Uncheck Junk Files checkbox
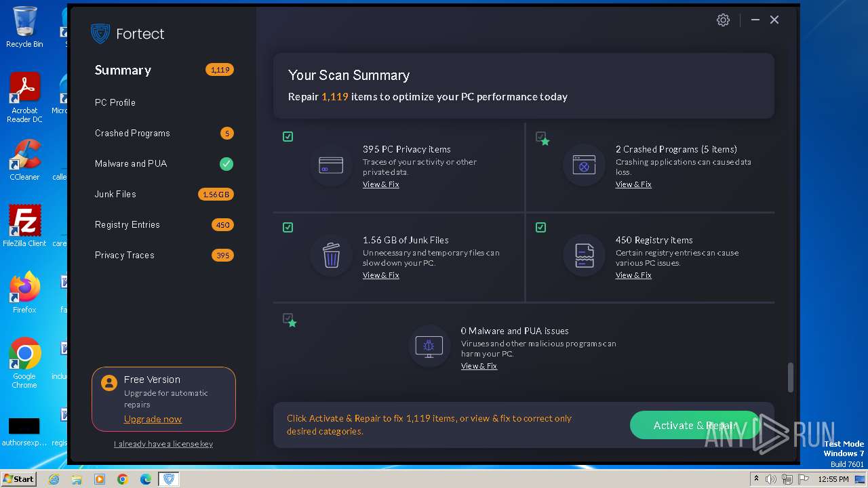This screenshot has width=868, height=488. 288,227
